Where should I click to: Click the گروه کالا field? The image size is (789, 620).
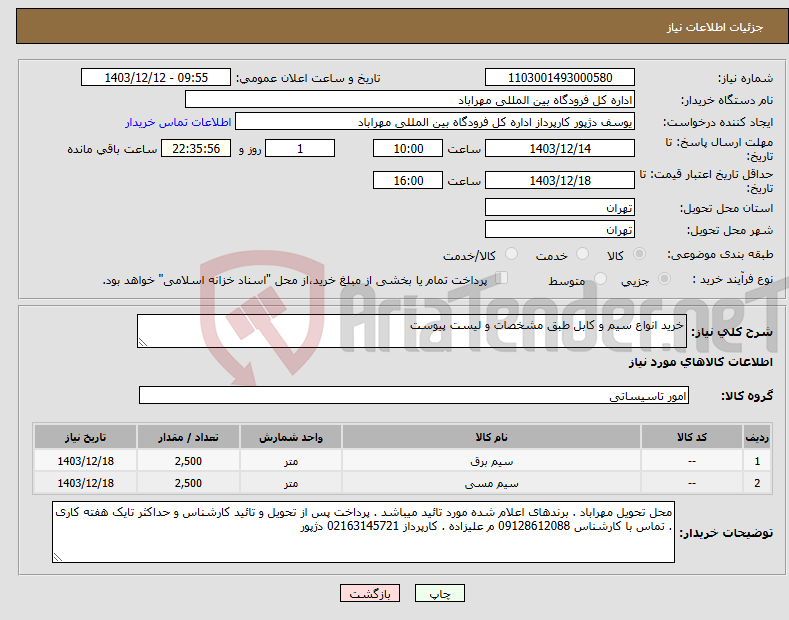414,396
